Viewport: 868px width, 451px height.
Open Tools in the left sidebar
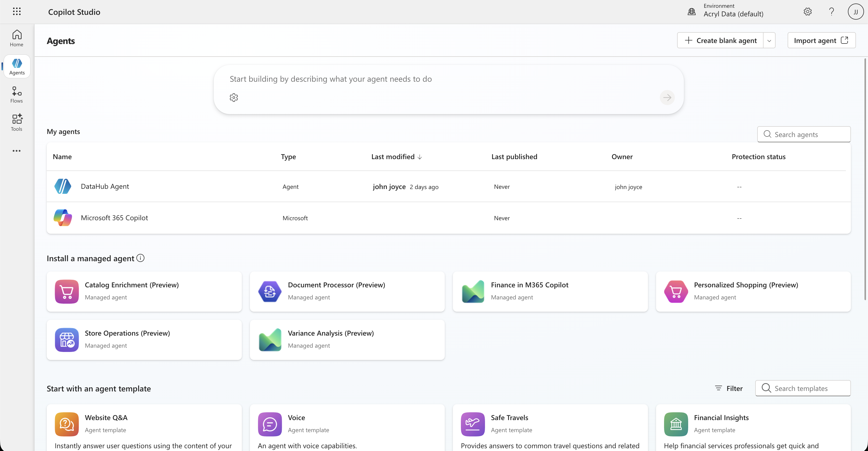pos(17,123)
